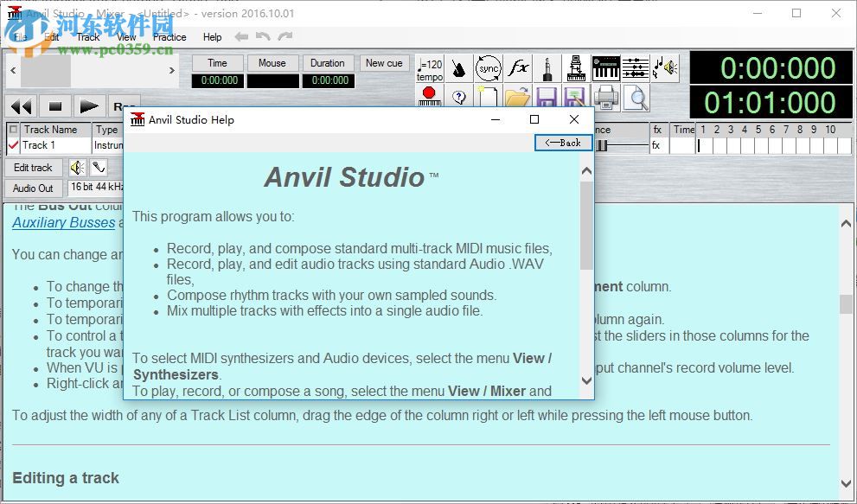Open the Track menu
This screenshot has height=504, width=857.
tap(86, 37)
